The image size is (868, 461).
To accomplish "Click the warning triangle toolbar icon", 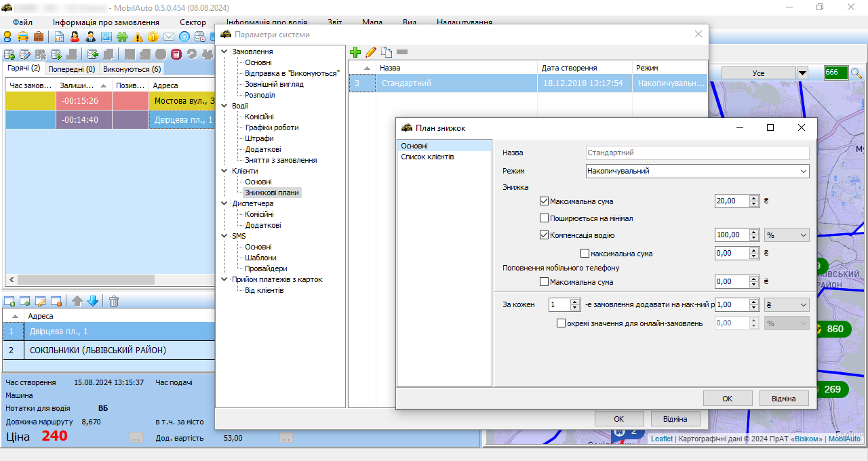I will point(138,37).
